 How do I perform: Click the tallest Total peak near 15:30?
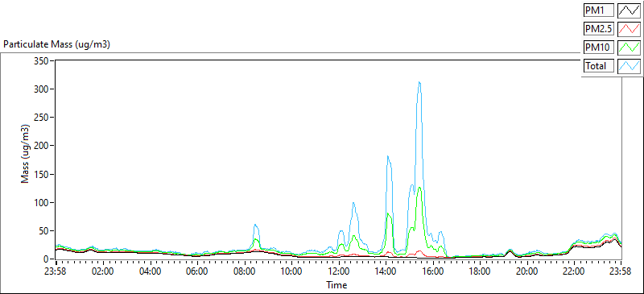[419, 82]
